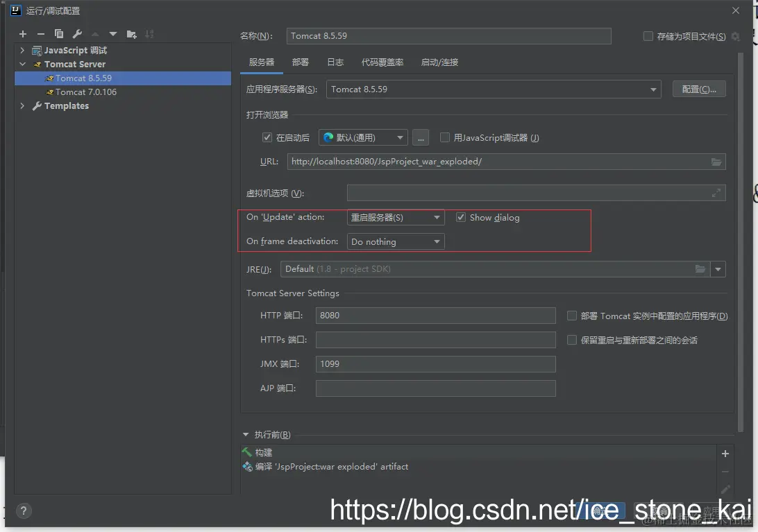
Task: Browse JRE folder icon
Action: pos(700,269)
